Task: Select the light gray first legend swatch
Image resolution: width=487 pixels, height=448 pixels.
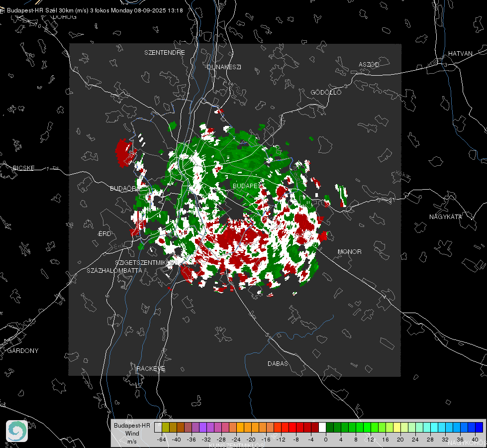Action: [x=158, y=427]
